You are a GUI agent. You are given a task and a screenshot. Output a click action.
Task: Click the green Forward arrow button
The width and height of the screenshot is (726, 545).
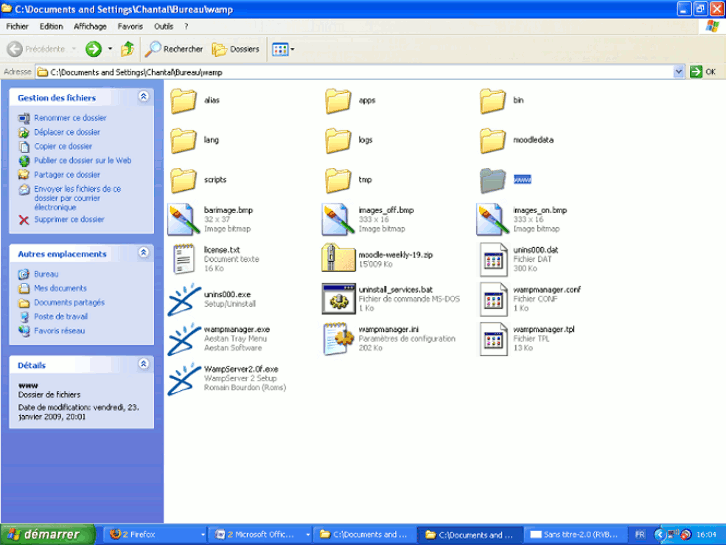coord(93,49)
